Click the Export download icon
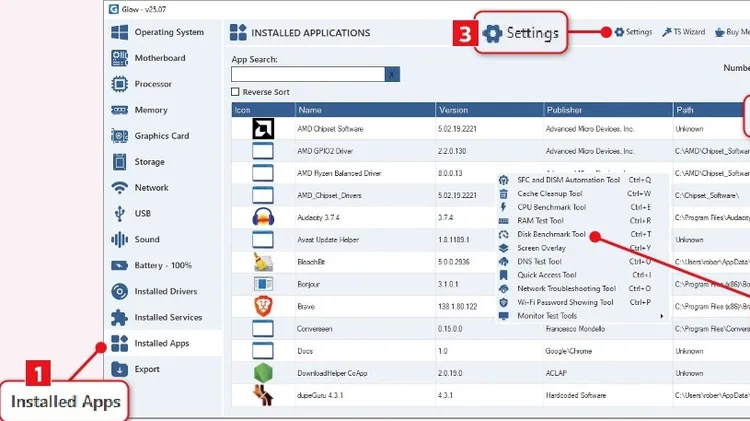This screenshot has height=421, width=750. point(119,369)
